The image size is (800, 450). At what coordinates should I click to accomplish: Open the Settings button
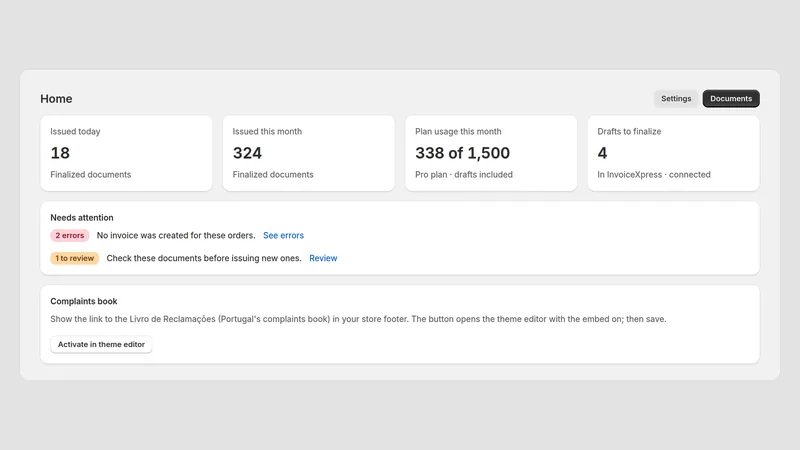676,98
